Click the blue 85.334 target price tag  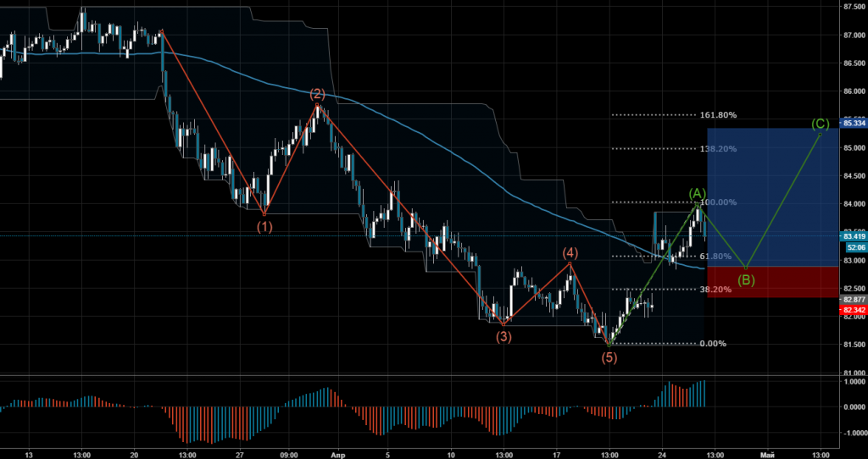[853, 123]
